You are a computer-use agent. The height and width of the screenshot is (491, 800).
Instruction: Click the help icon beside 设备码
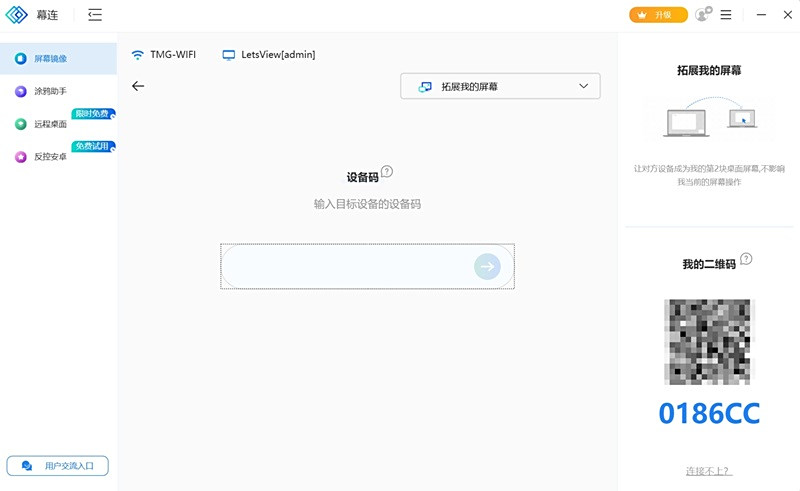[387, 172]
